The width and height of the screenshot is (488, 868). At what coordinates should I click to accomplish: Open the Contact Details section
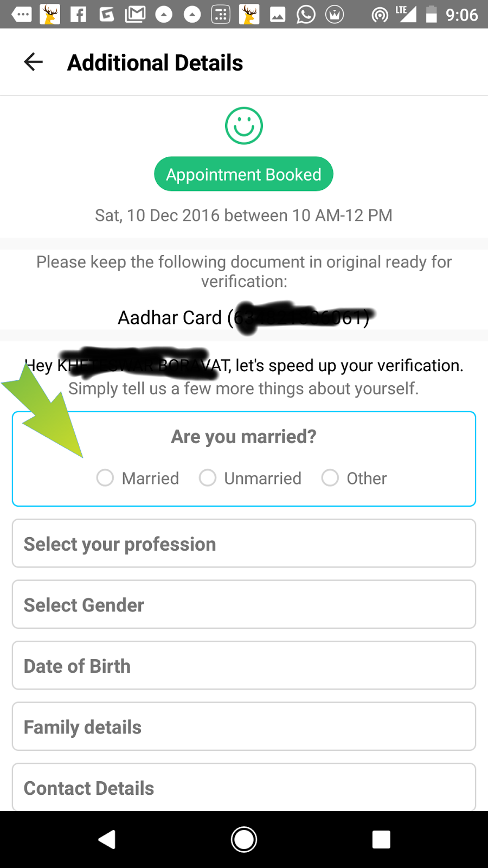[x=244, y=787]
